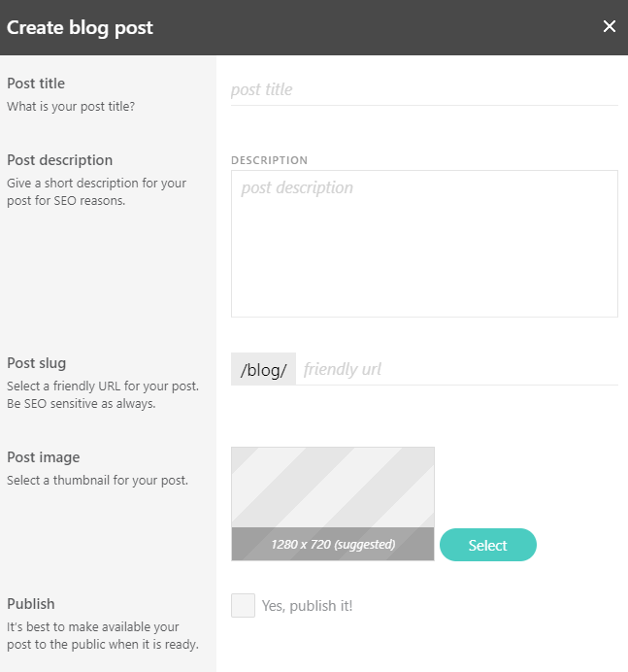Viewport: 628px width, 672px height.
Task: Click the SEO reasons description hint text
Action: (96, 191)
